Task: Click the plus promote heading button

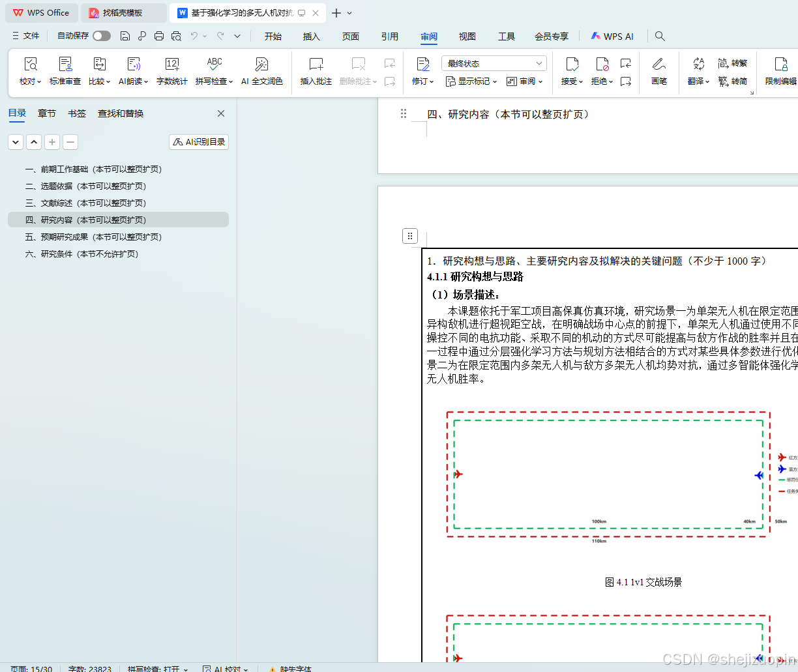Action: pos(52,141)
